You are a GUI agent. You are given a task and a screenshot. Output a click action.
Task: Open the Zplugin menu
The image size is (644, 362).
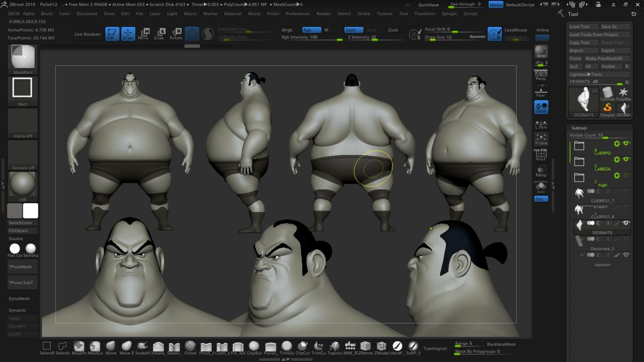pyautogui.click(x=449, y=14)
